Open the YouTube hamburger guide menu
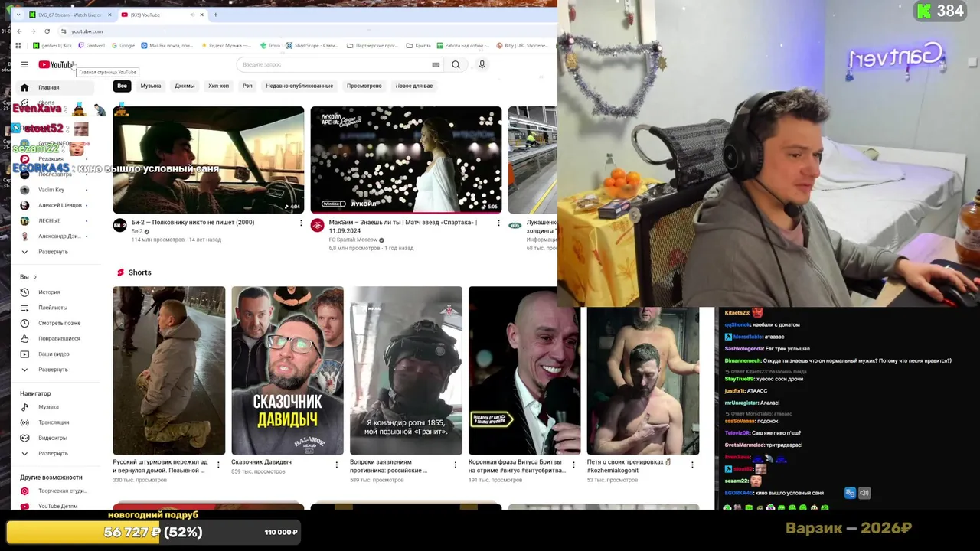 (x=24, y=64)
